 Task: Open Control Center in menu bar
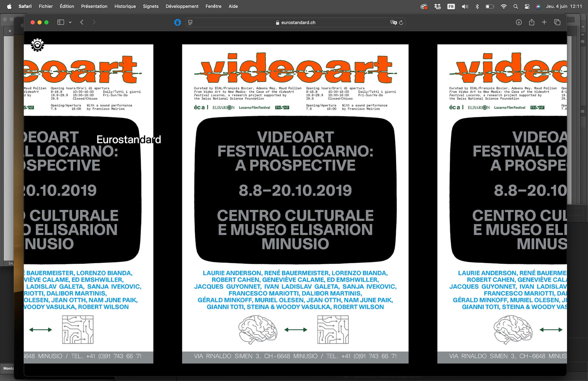[x=527, y=6]
